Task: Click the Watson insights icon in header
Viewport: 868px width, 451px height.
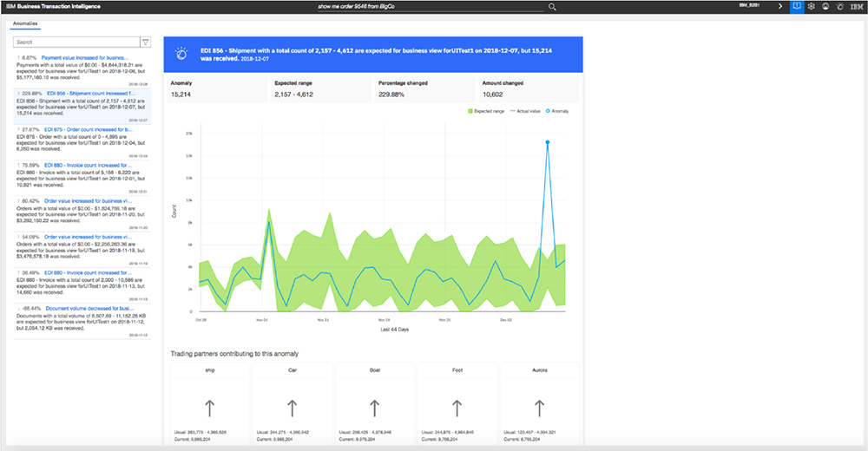Action: [x=839, y=7]
